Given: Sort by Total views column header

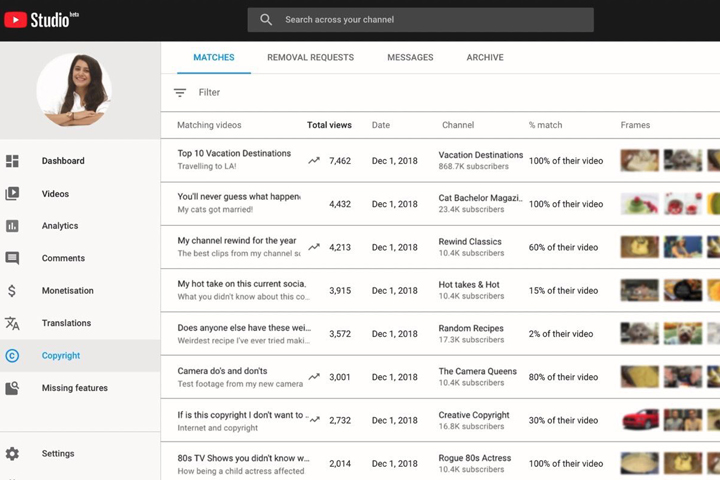Looking at the screenshot, I should (x=329, y=126).
